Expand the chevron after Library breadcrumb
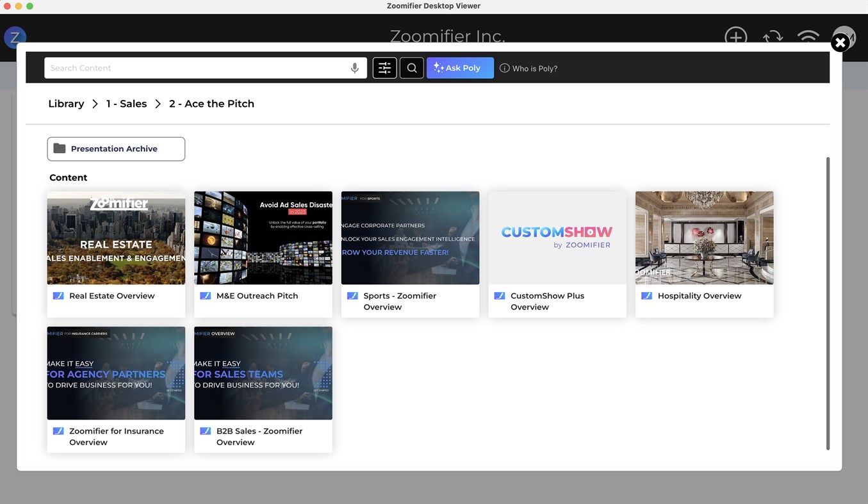The height and width of the screenshot is (504, 868). [x=95, y=103]
